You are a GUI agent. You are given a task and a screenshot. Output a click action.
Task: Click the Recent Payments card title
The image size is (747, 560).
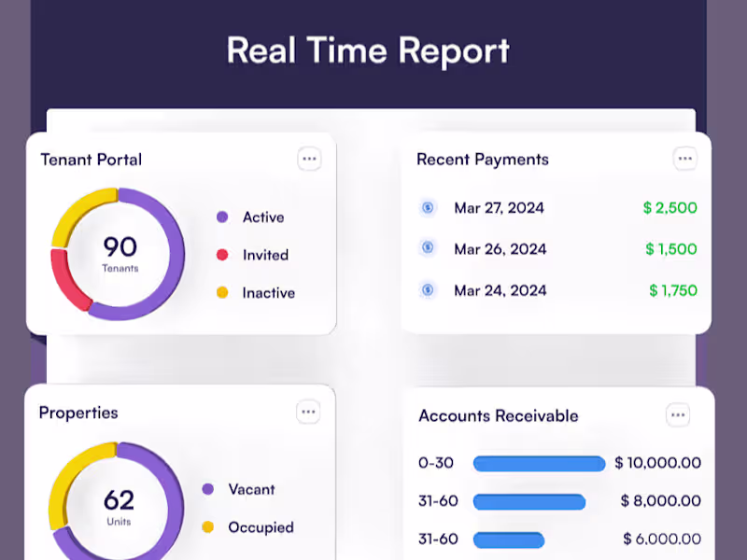(x=483, y=160)
